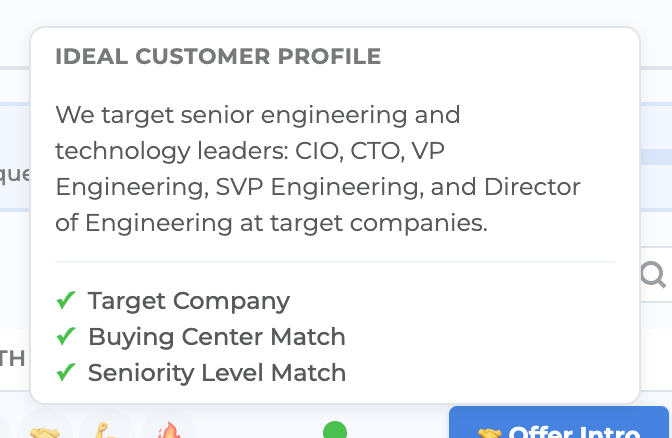Select the standalone handshake emoji icon

43,430
